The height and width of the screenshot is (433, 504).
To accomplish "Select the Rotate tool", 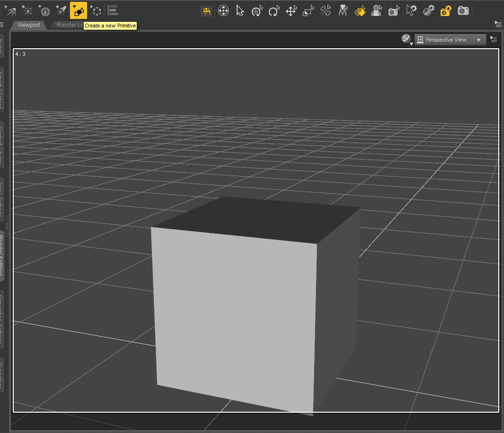I will 274,10.
